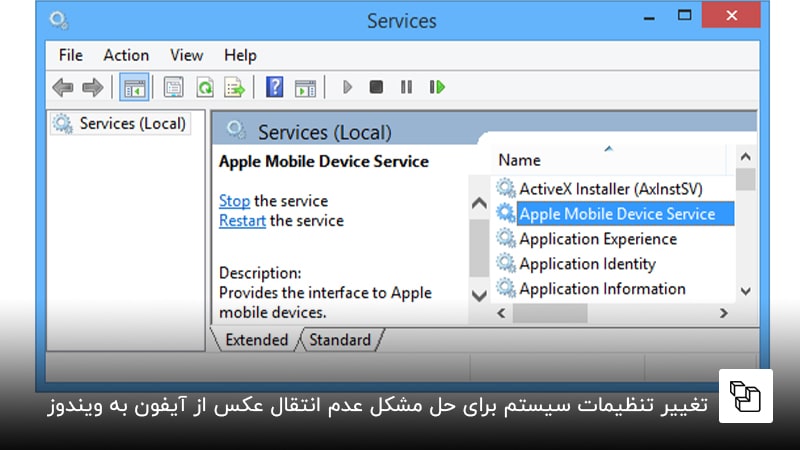Minimize the Services window
This screenshot has height=450, width=800.
[x=649, y=18]
